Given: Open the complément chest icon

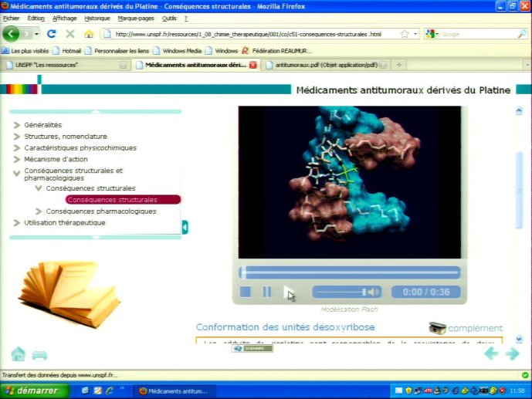Looking at the screenshot, I should pyautogui.click(x=437, y=328).
